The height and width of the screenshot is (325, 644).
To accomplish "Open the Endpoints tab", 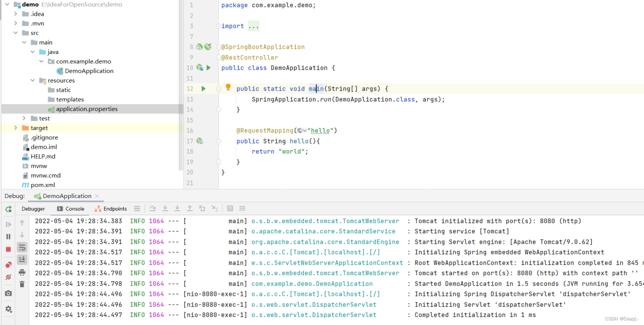I will 115,209.
